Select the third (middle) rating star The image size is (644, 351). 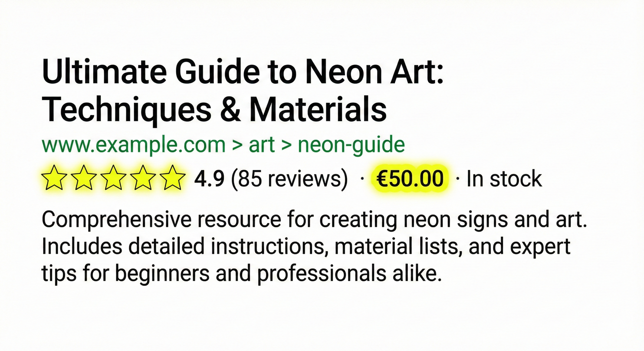[113, 178]
